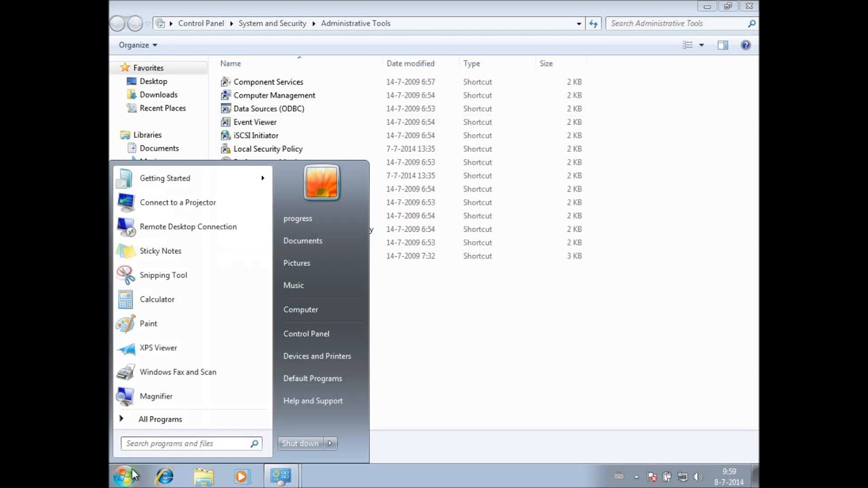The height and width of the screenshot is (488, 868).
Task: Open Paint from Start menu
Action: point(193,324)
